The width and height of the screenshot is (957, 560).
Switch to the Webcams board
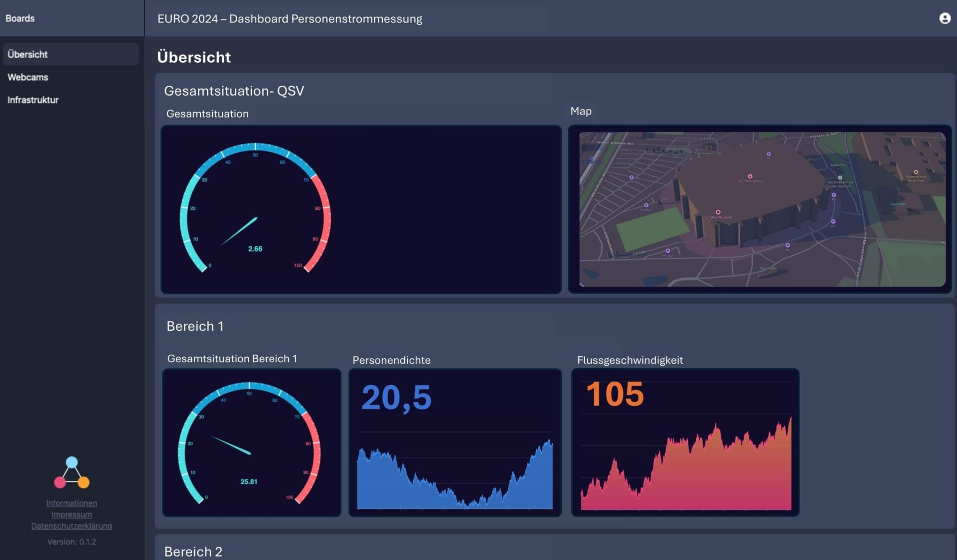27,77
